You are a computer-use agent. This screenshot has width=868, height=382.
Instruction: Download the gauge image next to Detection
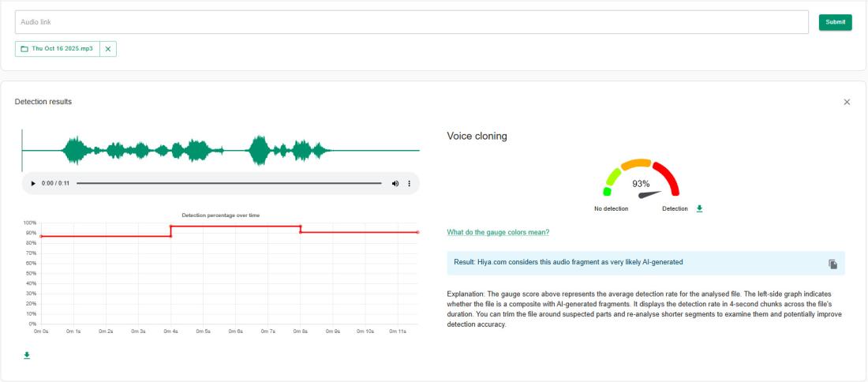point(698,209)
